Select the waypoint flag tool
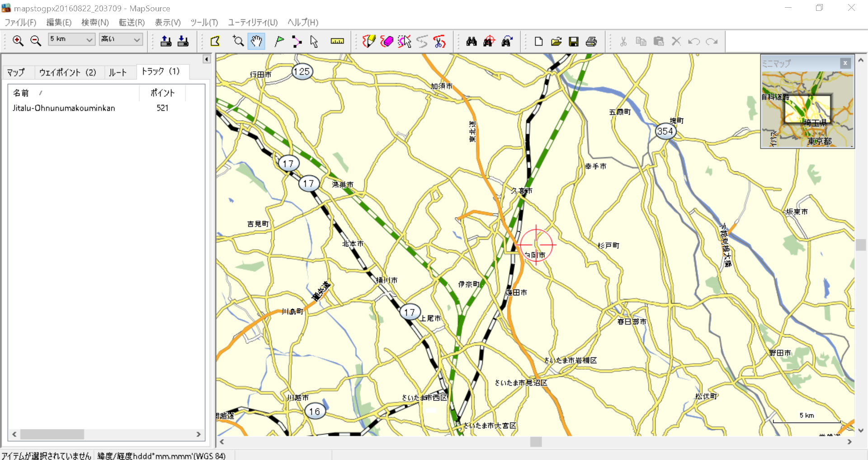 pos(279,41)
